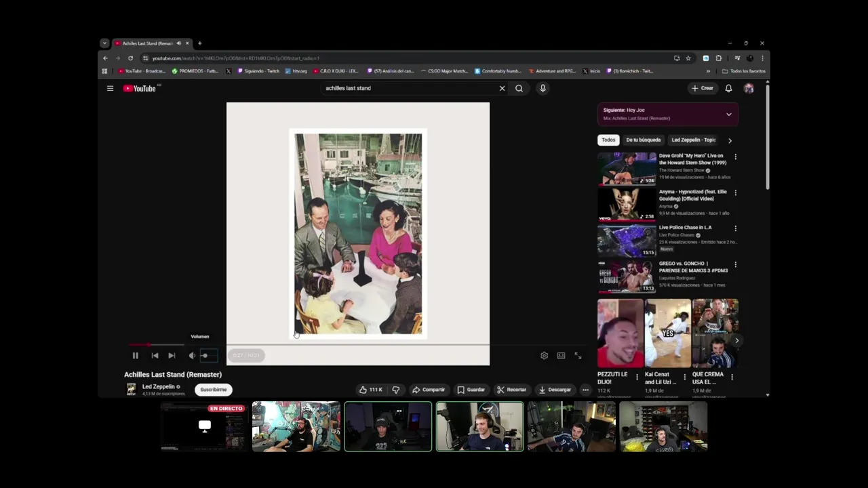Switch to theater mode view
Image resolution: width=868 pixels, height=488 pixels.
[x=561, y=355]
